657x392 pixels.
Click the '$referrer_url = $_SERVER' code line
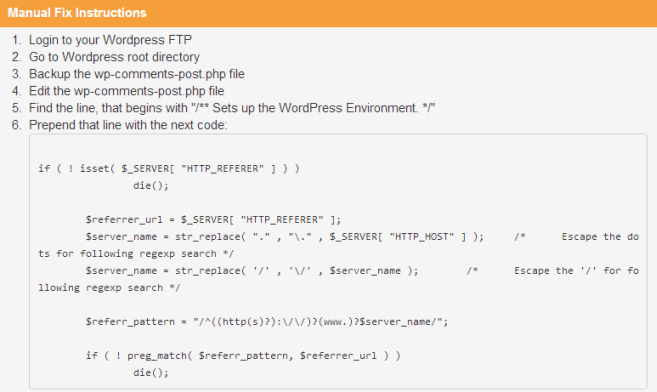tap(213, 219)
